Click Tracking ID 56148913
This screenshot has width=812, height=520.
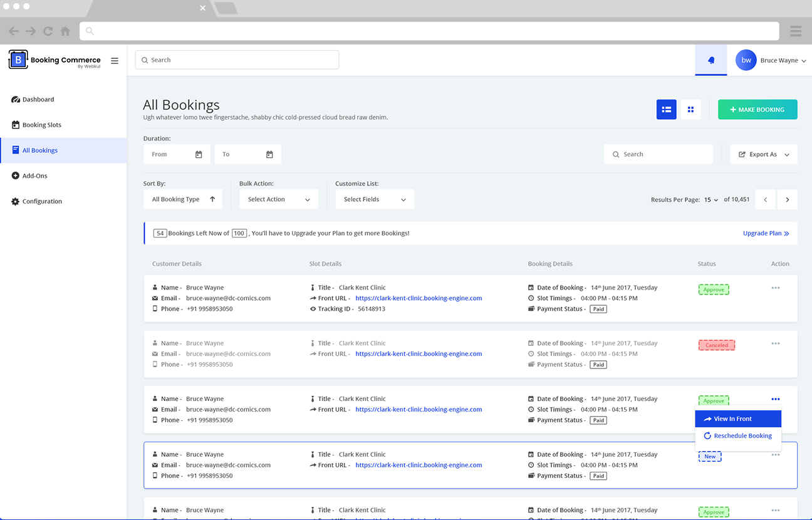tap(372, 309)
